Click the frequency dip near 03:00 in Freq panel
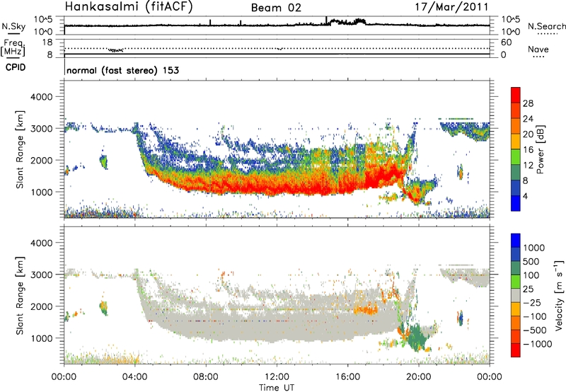Image resolution: width=566 pixels, height=392 pixels. (x=116, y=50)
